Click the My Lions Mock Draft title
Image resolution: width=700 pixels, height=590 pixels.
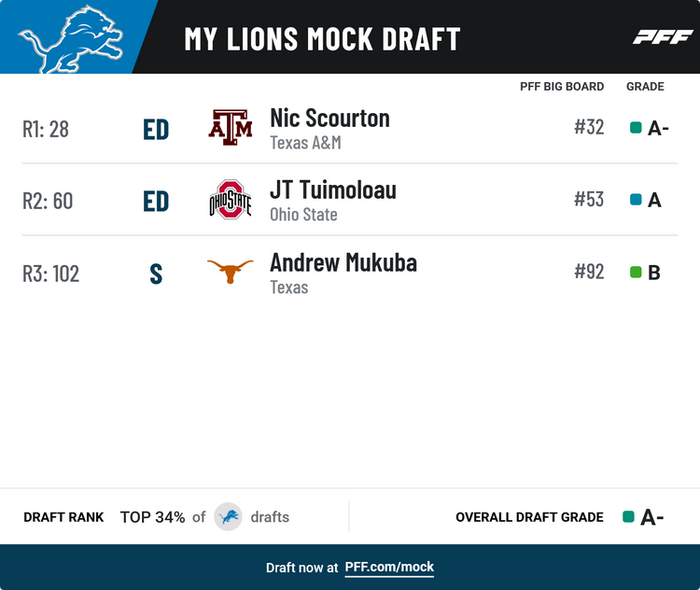(322, 39)
